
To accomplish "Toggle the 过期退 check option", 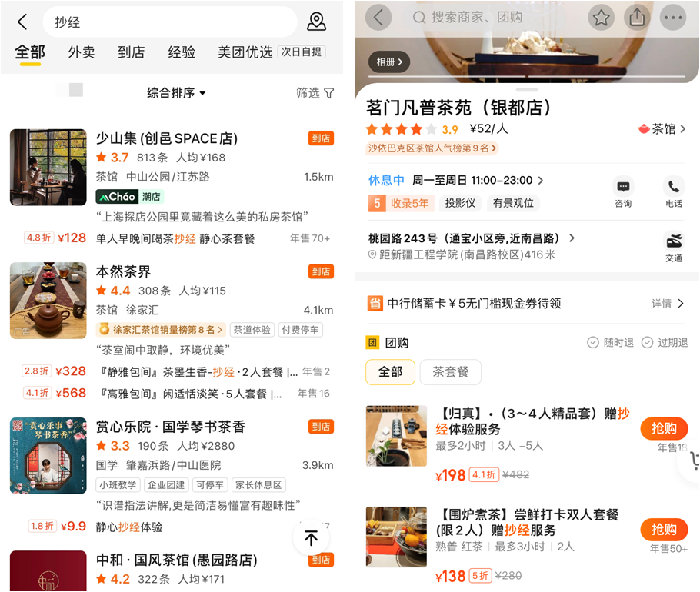I will tap(665, 343).
